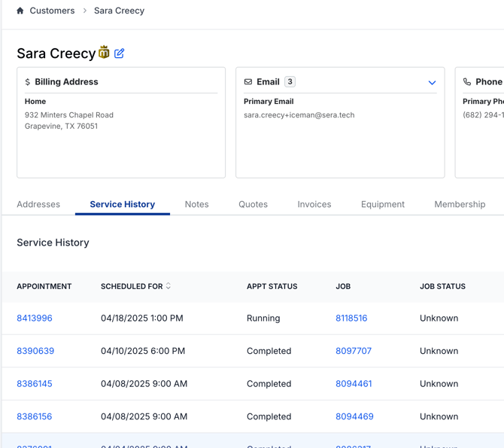Viewport: 504px width, 448px height.
Task: Click the phone icon in Phone card
Action: pos(467,82)
